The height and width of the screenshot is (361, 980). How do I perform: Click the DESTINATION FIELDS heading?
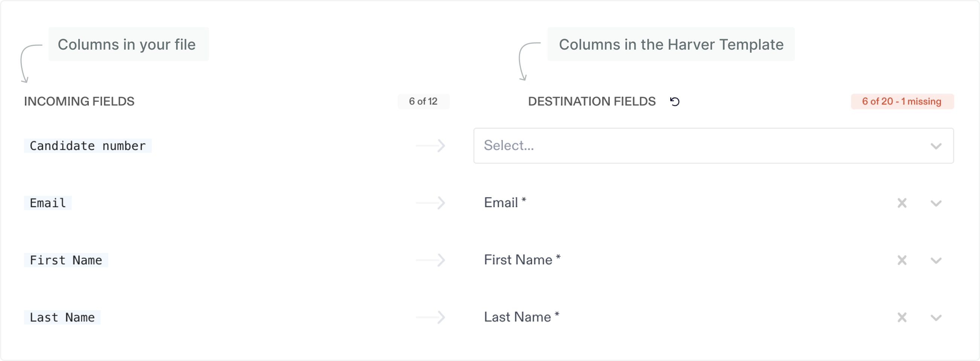click(592, 102)
